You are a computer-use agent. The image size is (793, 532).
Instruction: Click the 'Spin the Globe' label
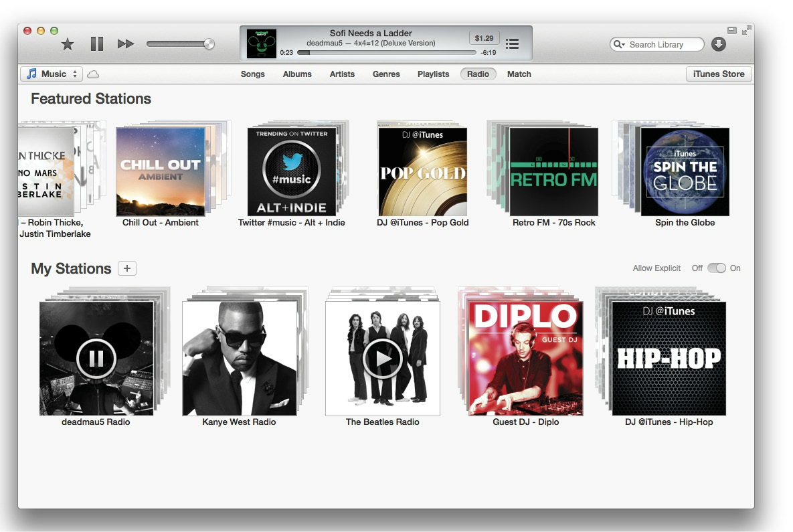tap(685, 223)
